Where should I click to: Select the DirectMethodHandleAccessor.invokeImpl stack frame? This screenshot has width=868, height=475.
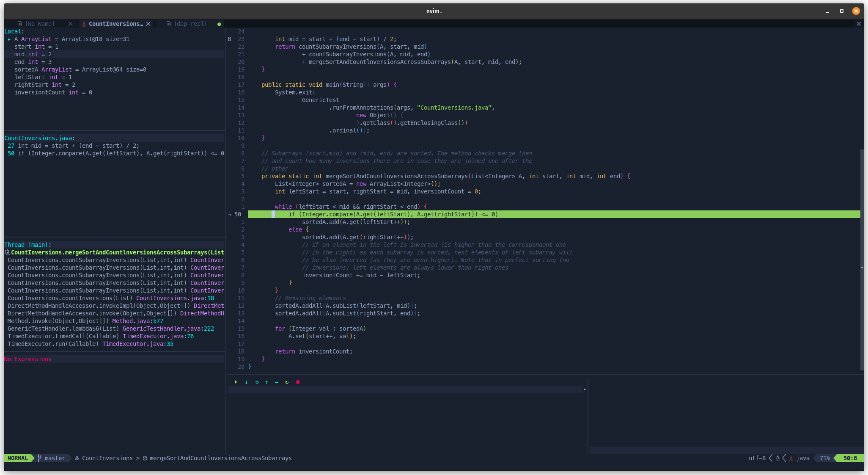(x=116, y=306)
